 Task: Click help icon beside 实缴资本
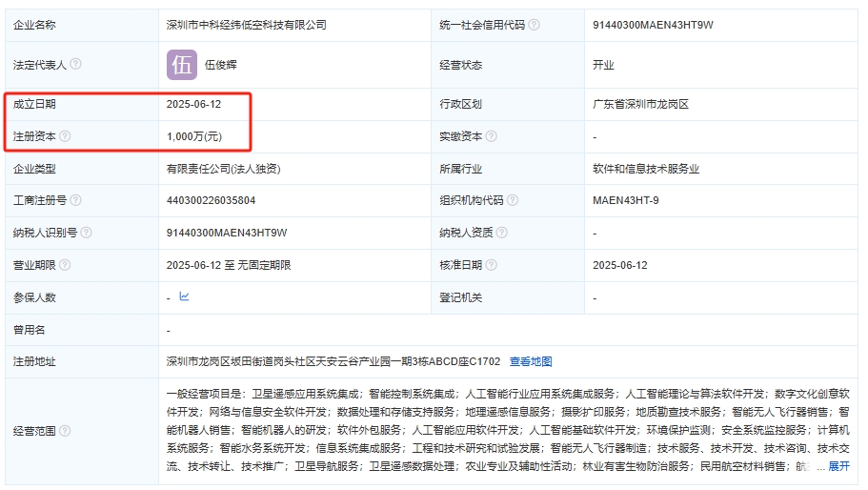491,136
